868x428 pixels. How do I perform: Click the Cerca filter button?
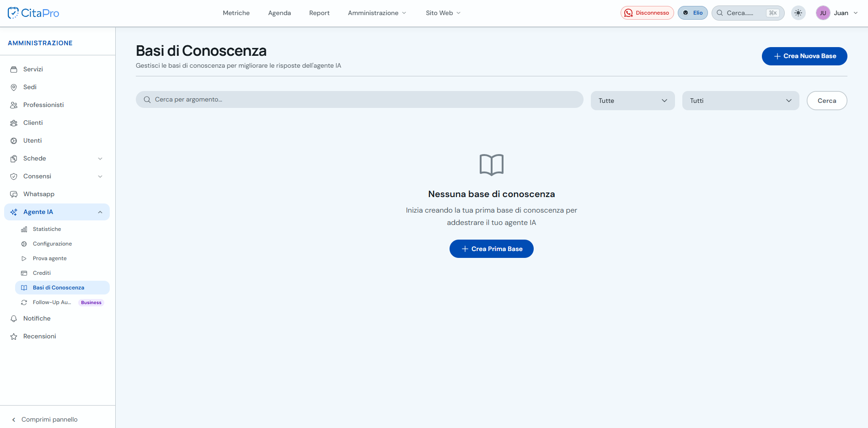[827, 101]
